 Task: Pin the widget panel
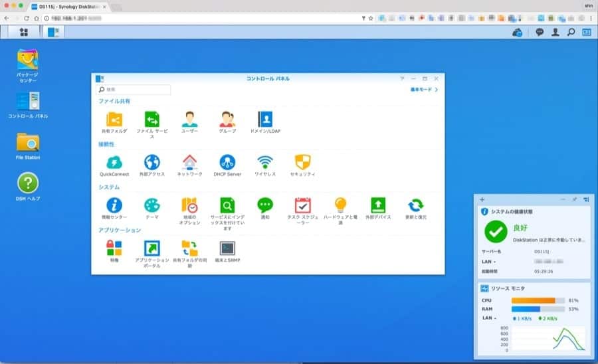point(574,199)
